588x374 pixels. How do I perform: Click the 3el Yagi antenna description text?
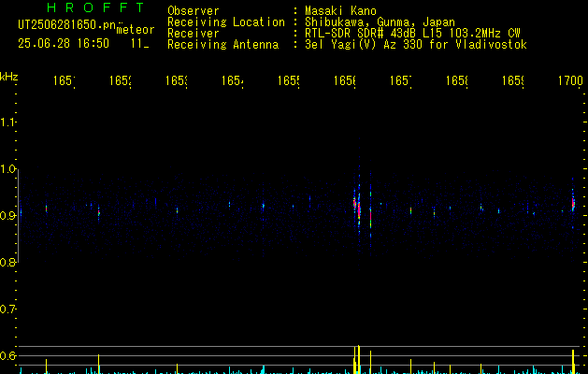pyautogui.click(x=416, y=45)
